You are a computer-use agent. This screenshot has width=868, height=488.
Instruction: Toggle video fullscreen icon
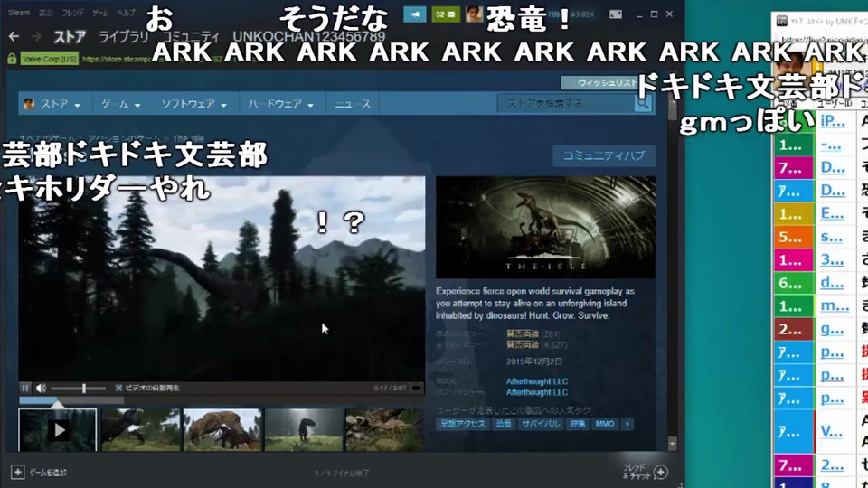416,388
